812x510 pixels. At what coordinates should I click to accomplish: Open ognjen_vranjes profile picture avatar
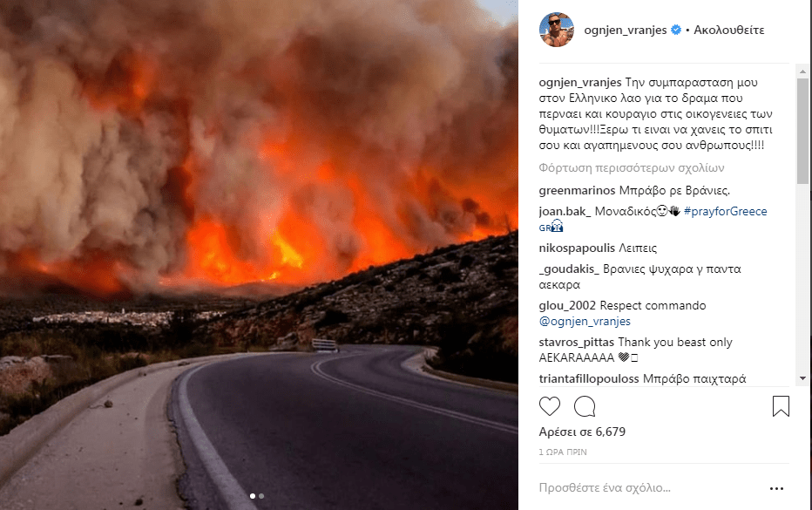click(x=557, y=30)
